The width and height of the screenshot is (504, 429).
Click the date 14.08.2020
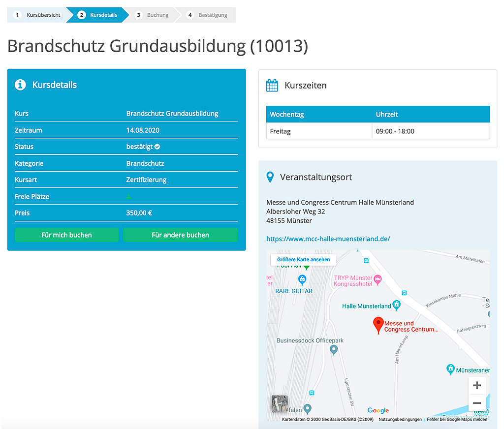143,130
